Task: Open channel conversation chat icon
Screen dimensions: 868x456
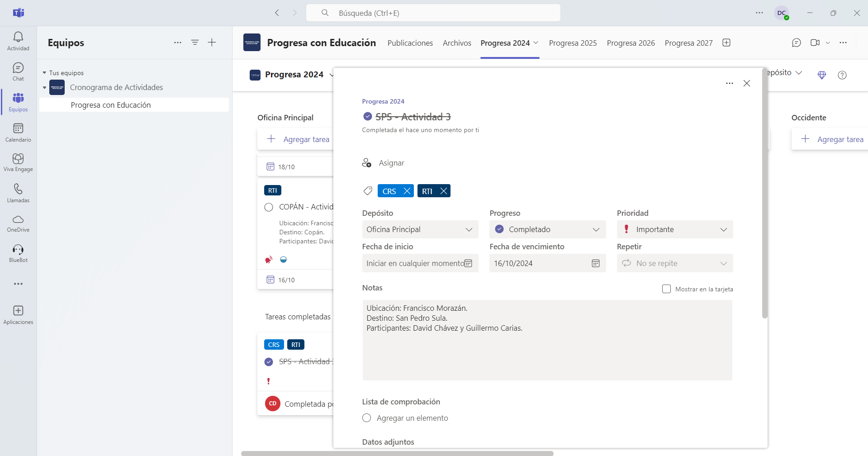Action: click(797, 43)
